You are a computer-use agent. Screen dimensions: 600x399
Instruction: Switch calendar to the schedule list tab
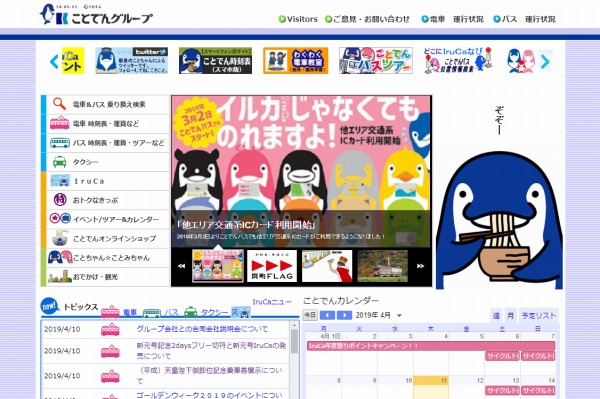538,316
